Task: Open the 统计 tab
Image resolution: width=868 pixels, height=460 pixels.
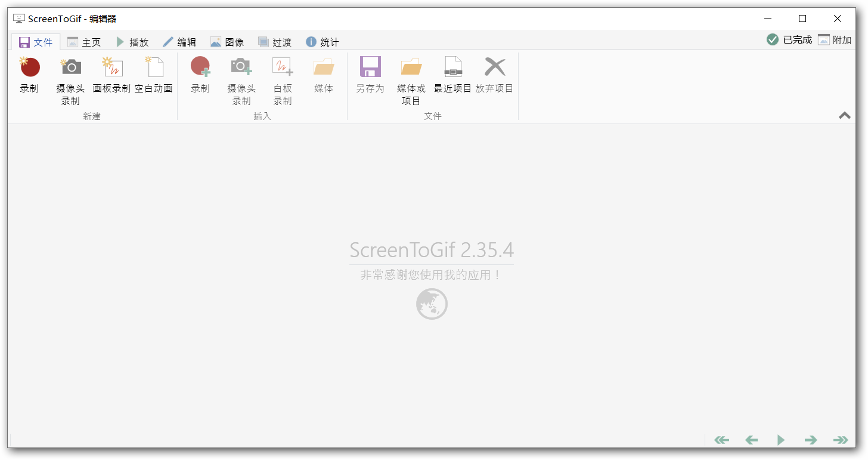Action: [x=323, y=42]
